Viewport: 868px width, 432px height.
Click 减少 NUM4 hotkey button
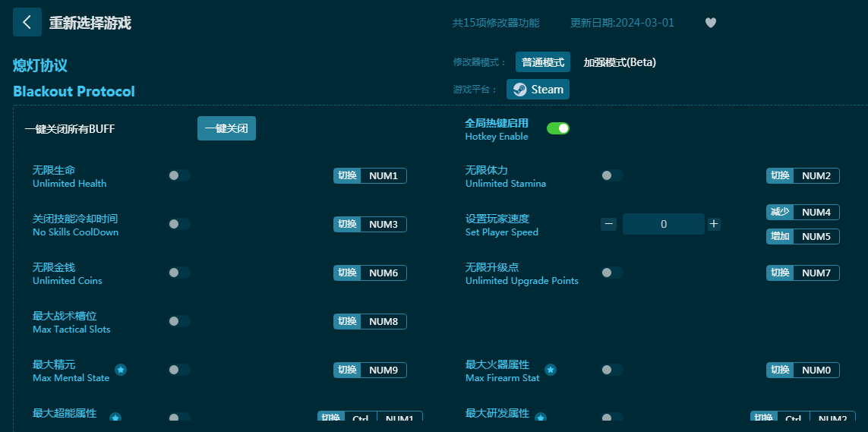(x=803, y=213)
